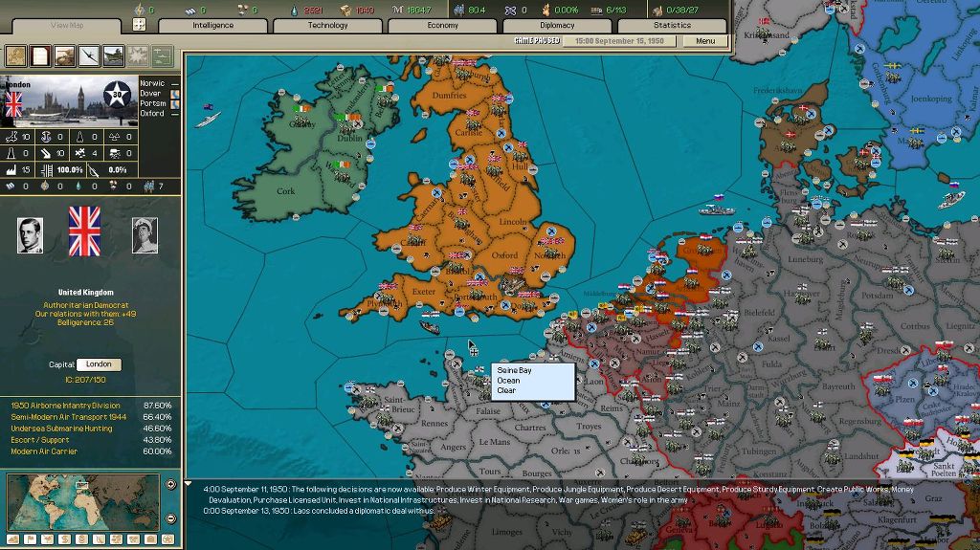The image size is (980, 550).
Task: Click the right leader portrait
Action: tap(145, 235)
